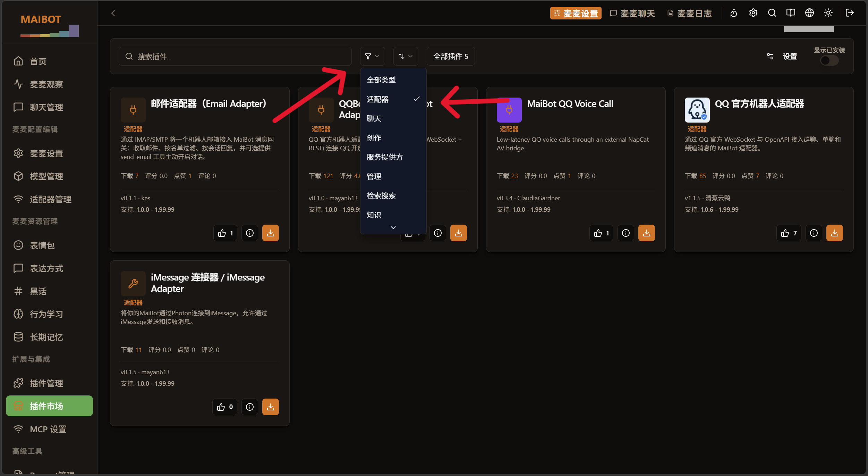Select 知识 in filter menu
Image resolution: width=868 pixels, height=476 pixels.
[393, 215]
